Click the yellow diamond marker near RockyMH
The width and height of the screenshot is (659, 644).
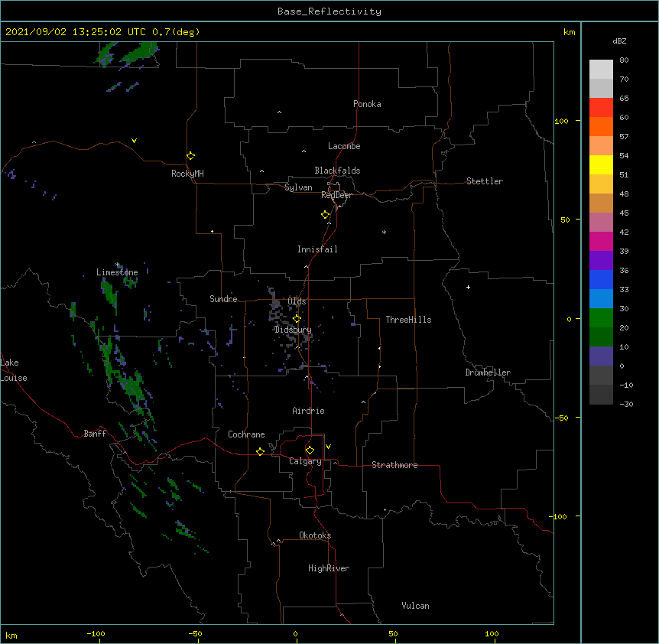190,155
